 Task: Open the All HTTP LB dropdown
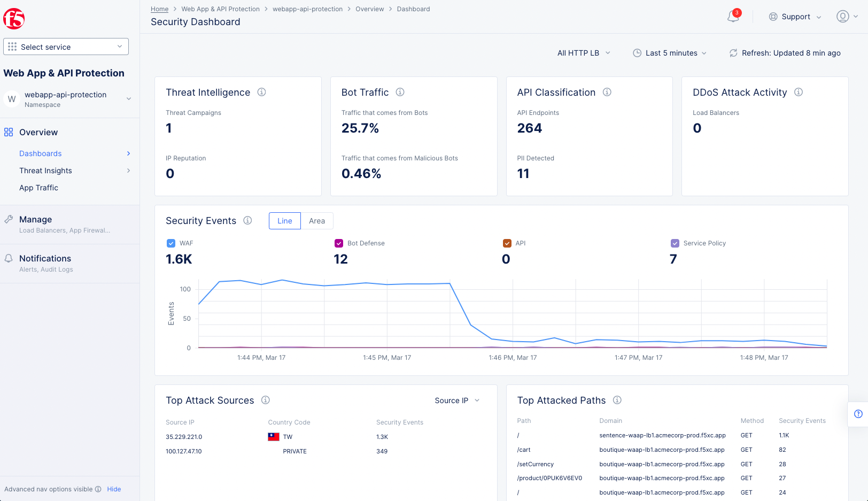coord(583,53)
